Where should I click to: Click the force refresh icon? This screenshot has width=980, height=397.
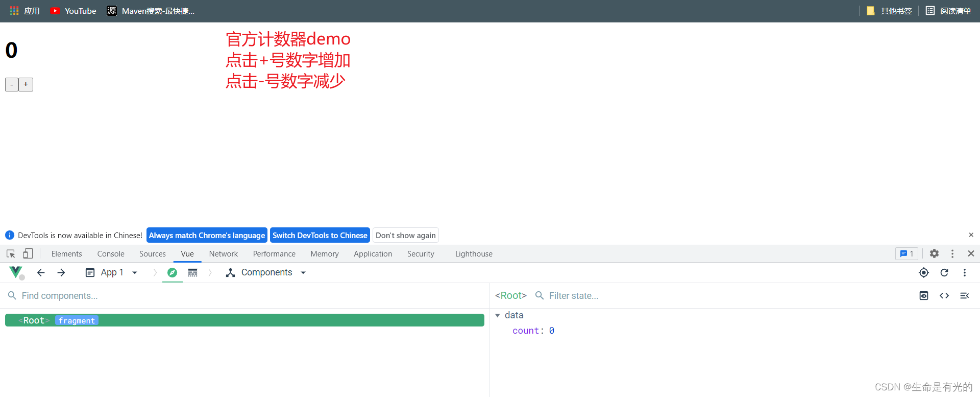point(944,273)
